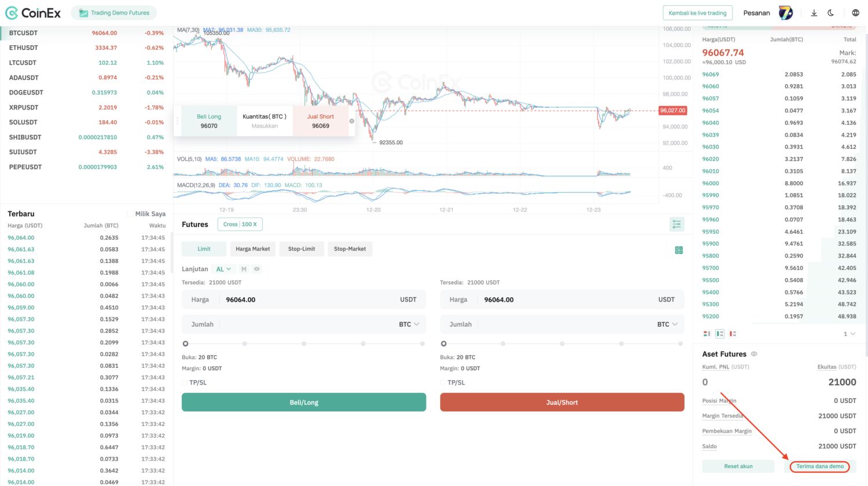The image size is (868, 486).
Task: Click buy-side Jumlah amount field
Action: point(304,324)
